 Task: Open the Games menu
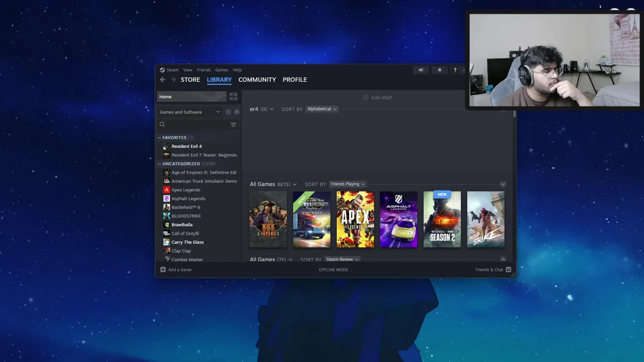222,70
